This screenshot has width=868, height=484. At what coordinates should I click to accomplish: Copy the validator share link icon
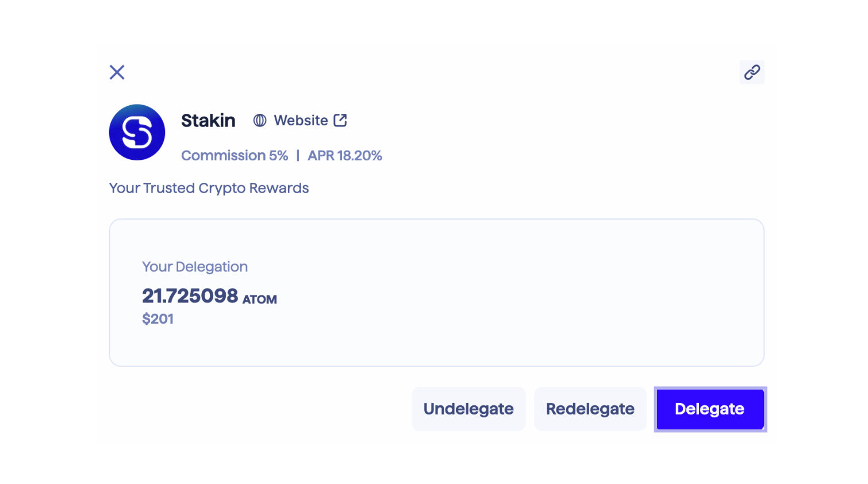coord(752,72)
